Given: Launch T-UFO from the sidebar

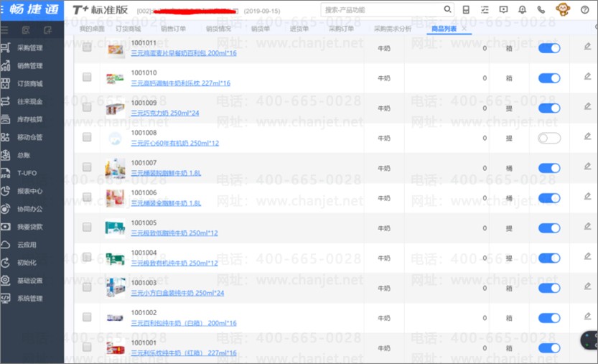Looking at the screenshot, I should click(x=27, y=173).
